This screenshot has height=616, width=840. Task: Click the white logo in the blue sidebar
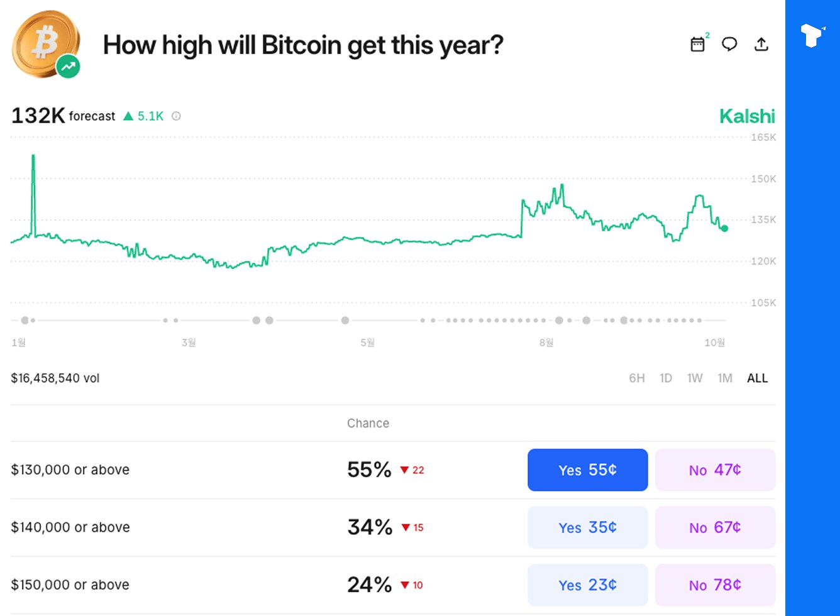[x=812, y=35]
